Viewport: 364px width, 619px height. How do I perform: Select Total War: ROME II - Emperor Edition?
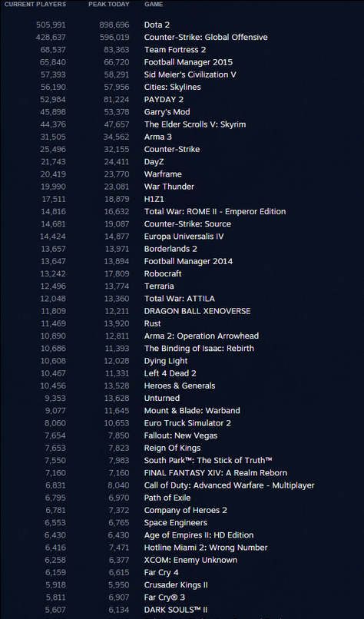tap(215, 212)
